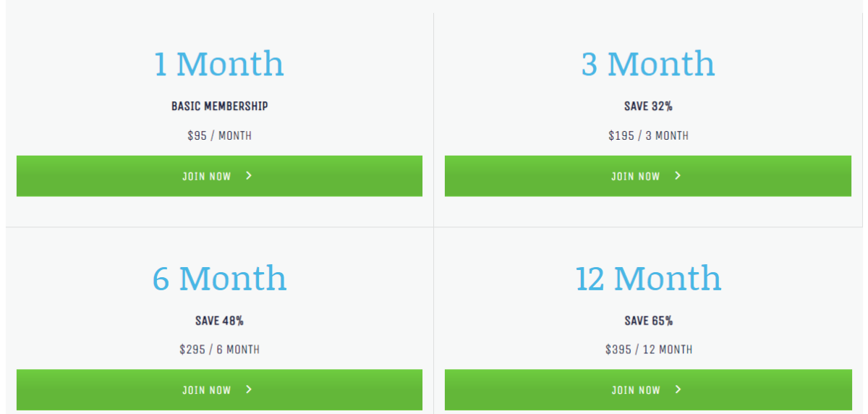The height and width of the screenshot is (414, 868).
Task: Click Join Now text under 12 Month plan
Action: click(635, 390)
